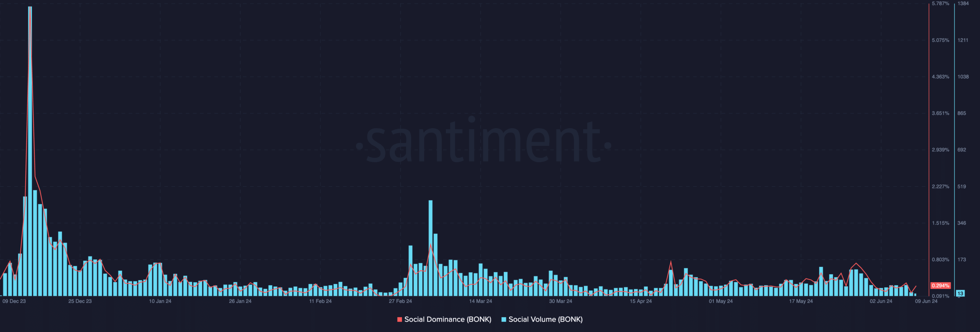Select the 10 Jan 24 date label
Viewport: 980px width, 332px height.
[x=160, y=301]
